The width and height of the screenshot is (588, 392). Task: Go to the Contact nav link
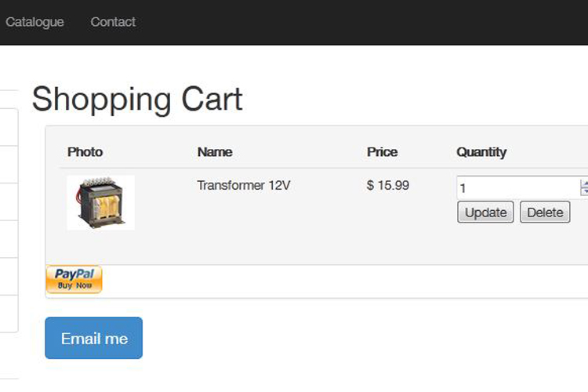coord(113,22)
